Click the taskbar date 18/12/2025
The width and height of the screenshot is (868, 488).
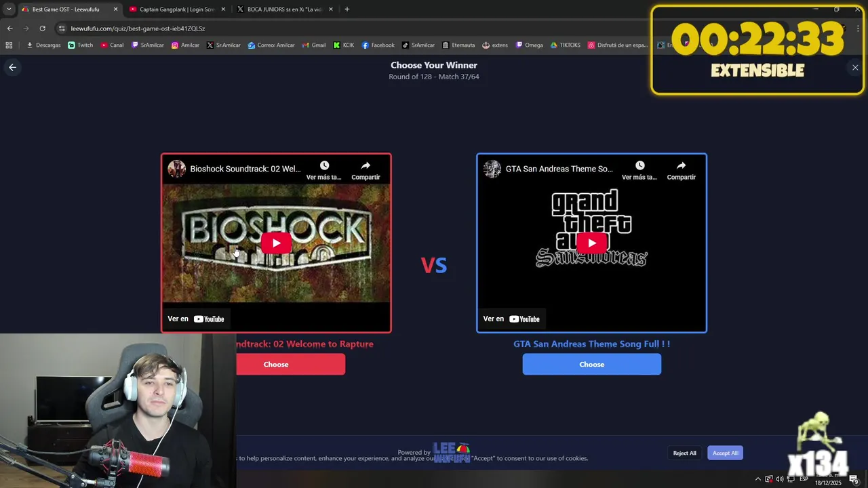pyautogui.click(x=827, y=483)
